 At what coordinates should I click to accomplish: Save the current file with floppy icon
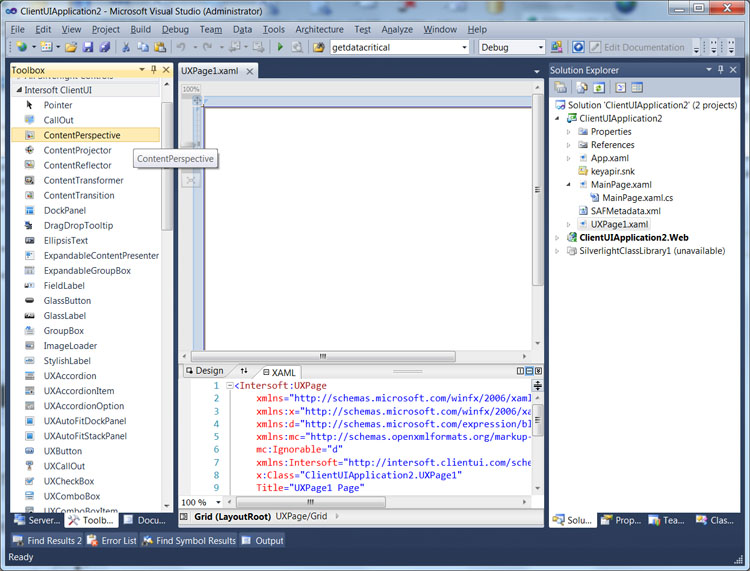[88, 47]
